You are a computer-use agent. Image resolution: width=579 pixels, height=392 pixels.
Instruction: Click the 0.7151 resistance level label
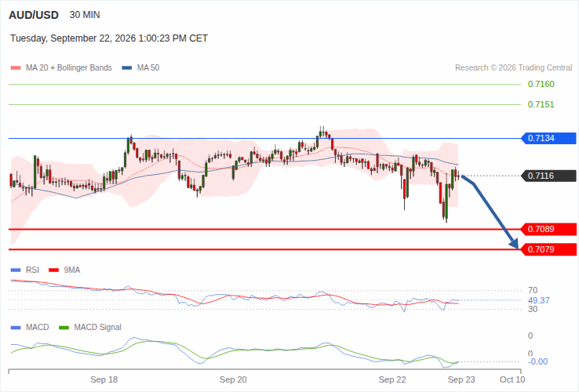[x=541, y=104]
